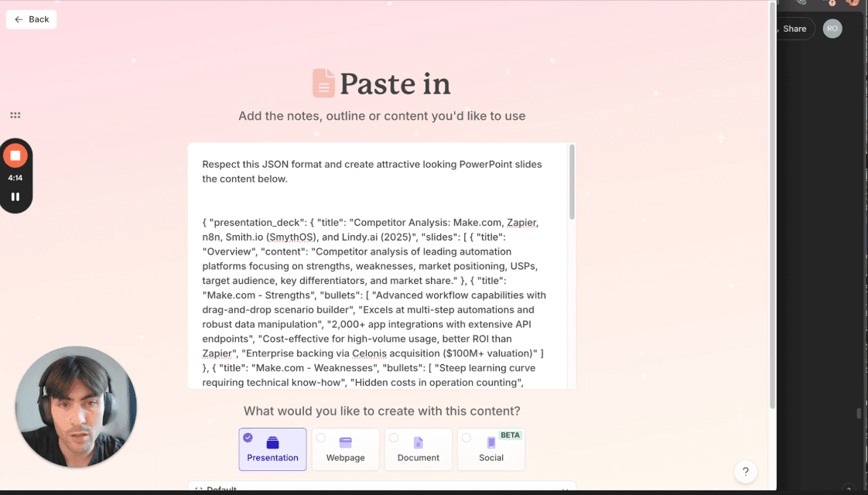Open the grid dots menu icon
Viewport: 868px width, 495px height.
tap(15, 115)
